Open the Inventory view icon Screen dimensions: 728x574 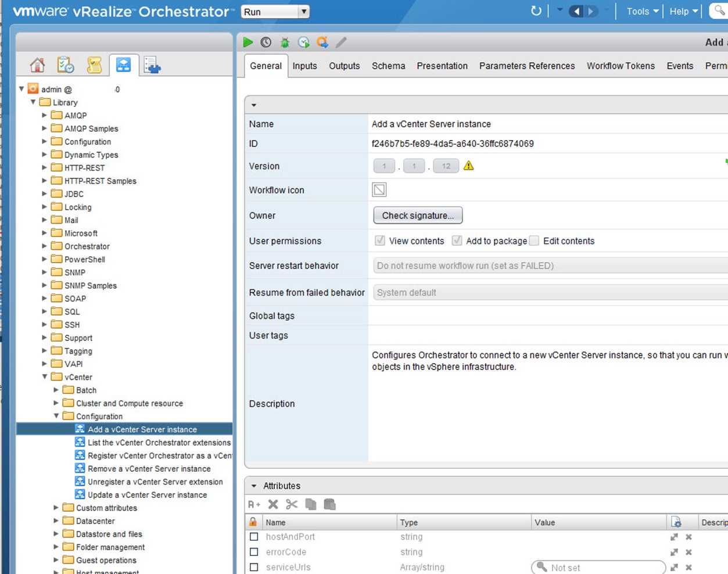[x=152, y=65]
